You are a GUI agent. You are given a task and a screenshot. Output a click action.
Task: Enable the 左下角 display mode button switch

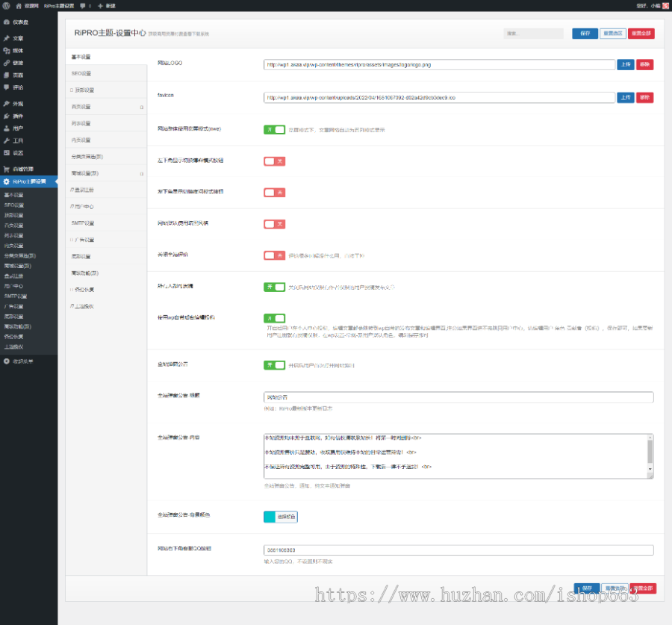274,161
